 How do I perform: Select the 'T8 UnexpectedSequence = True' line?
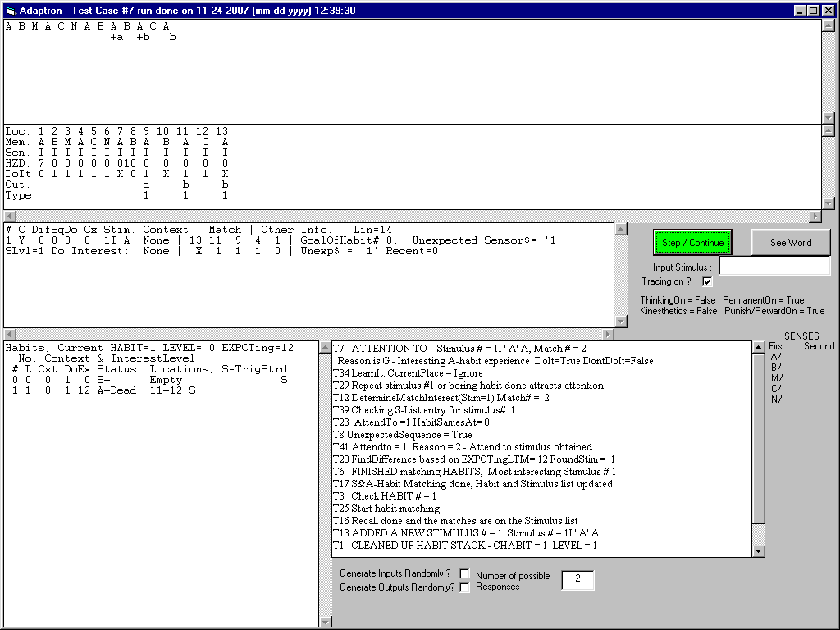pos(402,435)
